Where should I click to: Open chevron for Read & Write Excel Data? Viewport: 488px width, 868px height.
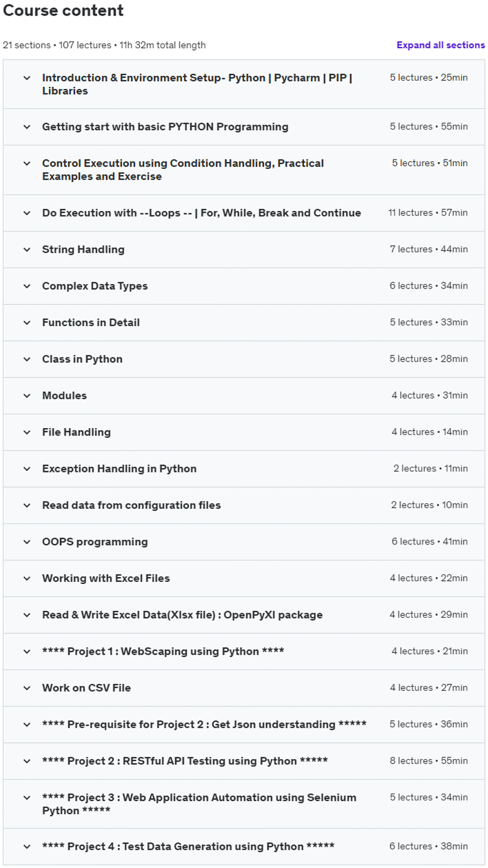(x=26, y=615)
